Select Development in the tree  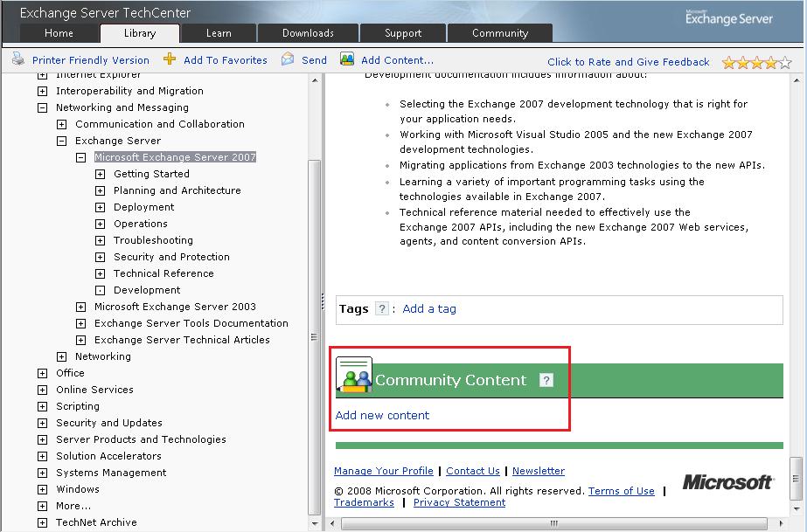[x=147, y=290]
